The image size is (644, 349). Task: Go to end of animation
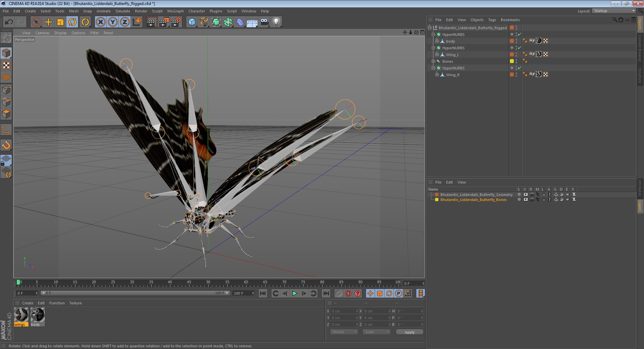click(326, 293)
